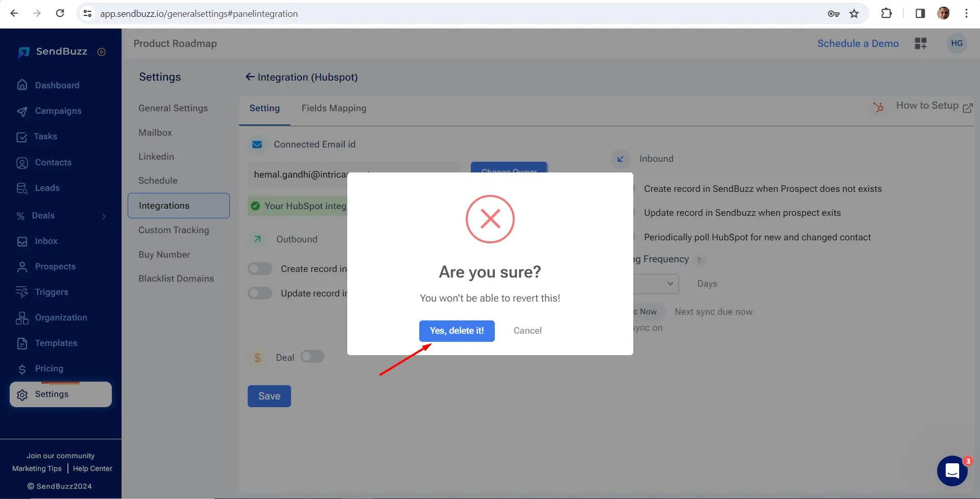The width and height of the screenshot is (980, 499).
Task: Open Schedule settings
Action: pos(157,181)
